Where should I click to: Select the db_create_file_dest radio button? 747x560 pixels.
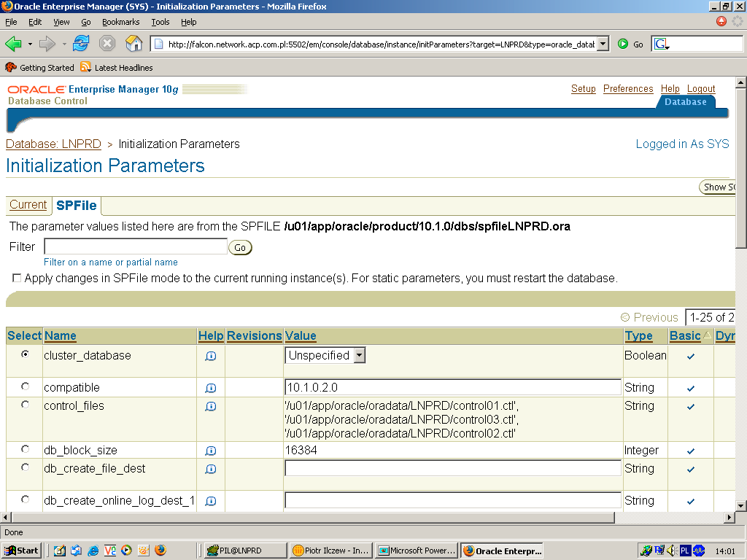[26, 467]
